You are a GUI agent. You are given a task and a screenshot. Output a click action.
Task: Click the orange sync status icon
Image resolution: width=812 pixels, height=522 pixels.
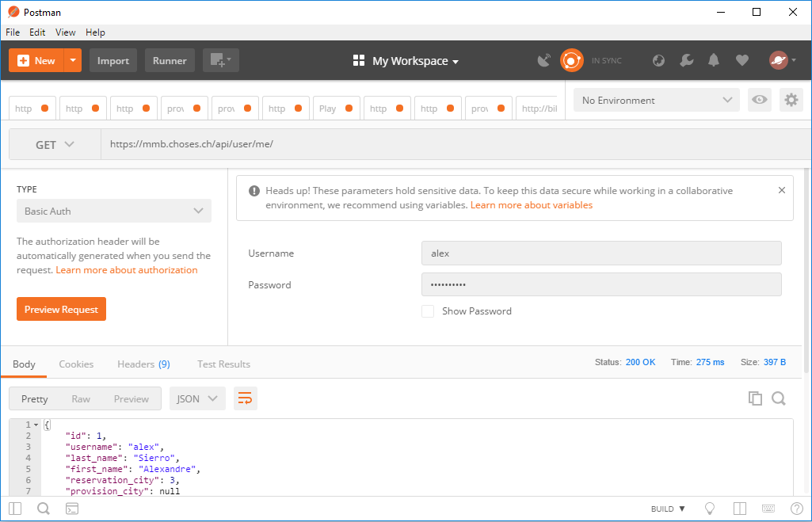click(572, 60)
